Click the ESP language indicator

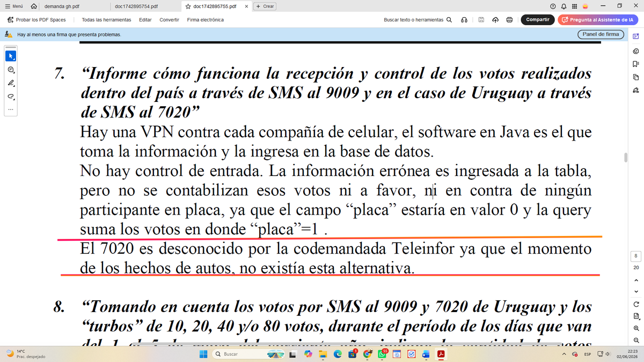[588, 354]
